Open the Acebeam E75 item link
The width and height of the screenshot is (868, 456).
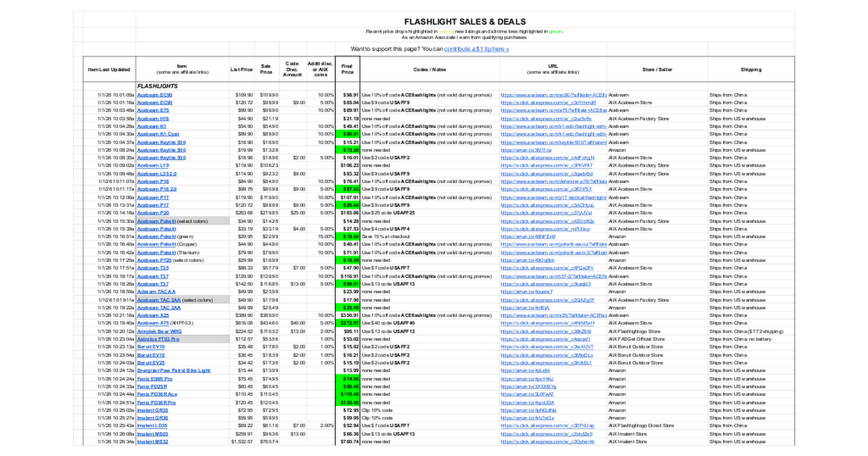click(x=153, y=110)
